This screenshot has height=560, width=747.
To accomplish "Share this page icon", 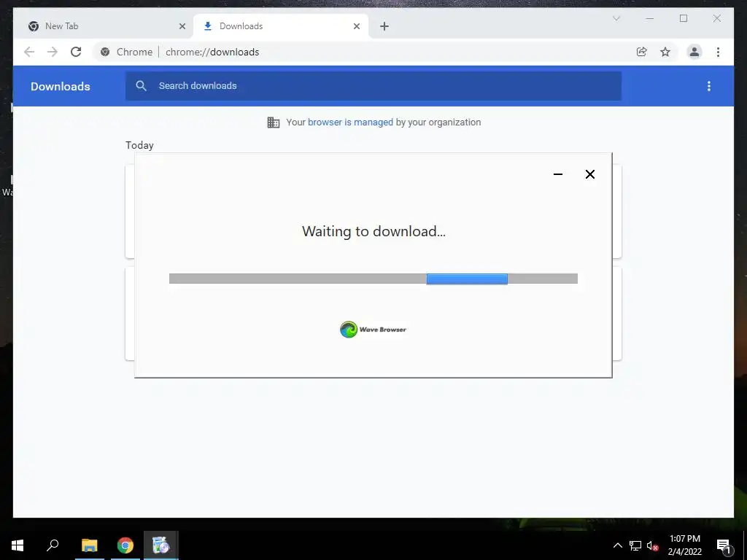I will pos(642,52).
